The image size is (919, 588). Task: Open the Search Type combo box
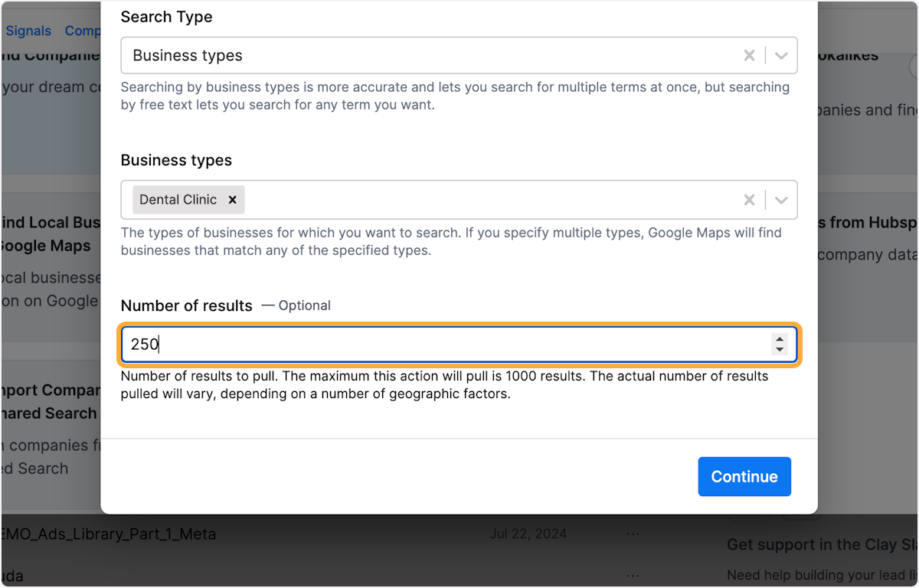(x=459, y=55)
